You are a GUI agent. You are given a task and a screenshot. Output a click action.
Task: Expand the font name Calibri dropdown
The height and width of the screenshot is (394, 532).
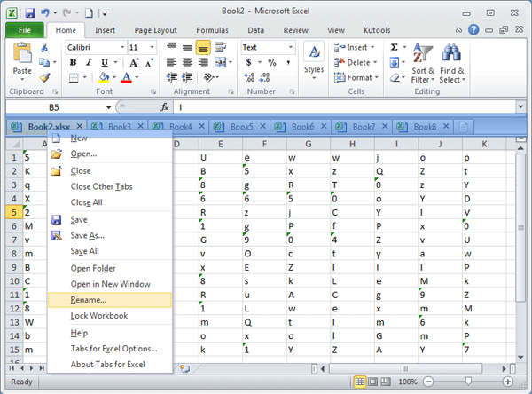[x=121, y=47]
